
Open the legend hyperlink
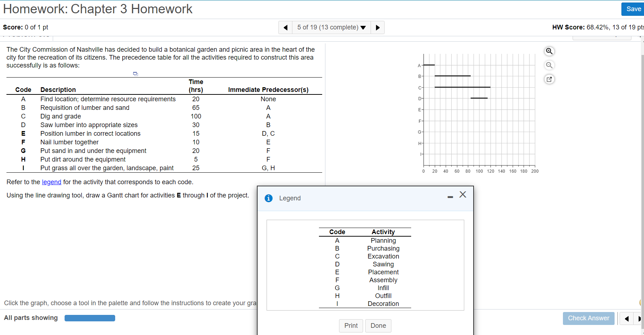[x=52, y=182]
